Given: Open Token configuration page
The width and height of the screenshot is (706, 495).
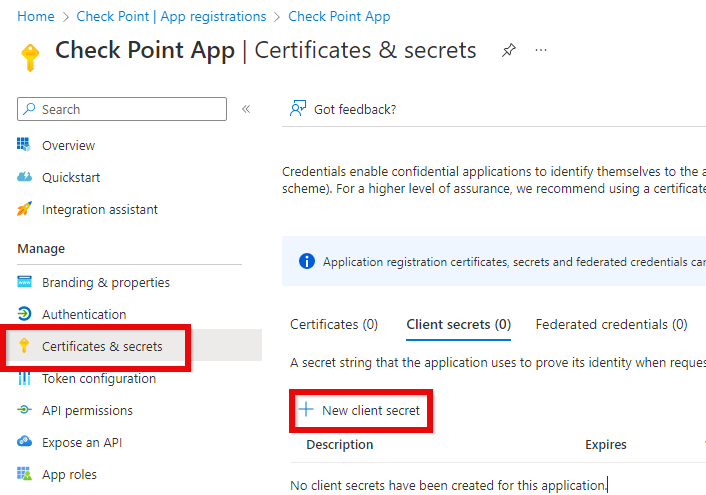Looking at the screenshot, I should point(99,378).
